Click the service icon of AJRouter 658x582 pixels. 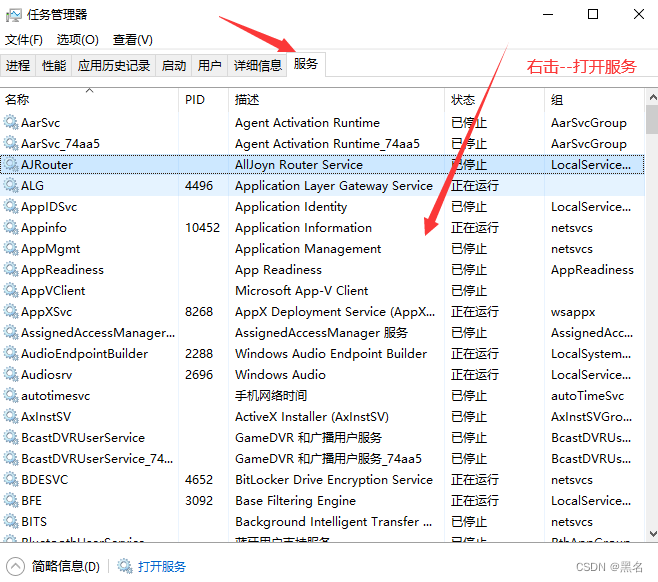click(11, 164)
